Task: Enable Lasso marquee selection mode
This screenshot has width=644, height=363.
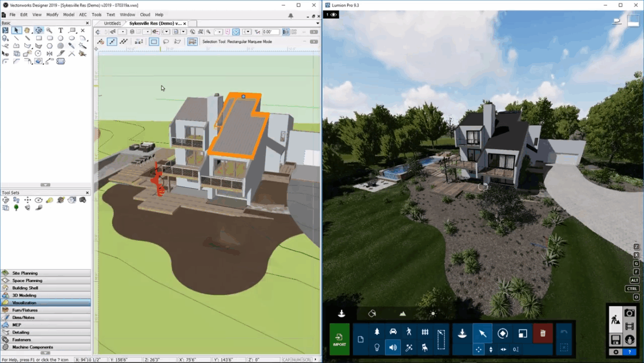Action: pyautogui.click(x=166, y=42)
